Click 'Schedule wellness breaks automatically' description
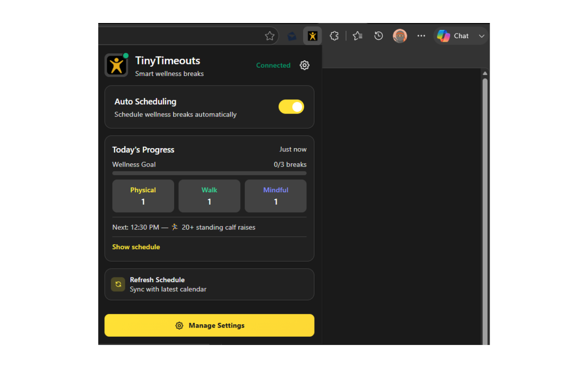Image resolution: width=588 pixels, height=368 pixels. (x=175, y=115)
